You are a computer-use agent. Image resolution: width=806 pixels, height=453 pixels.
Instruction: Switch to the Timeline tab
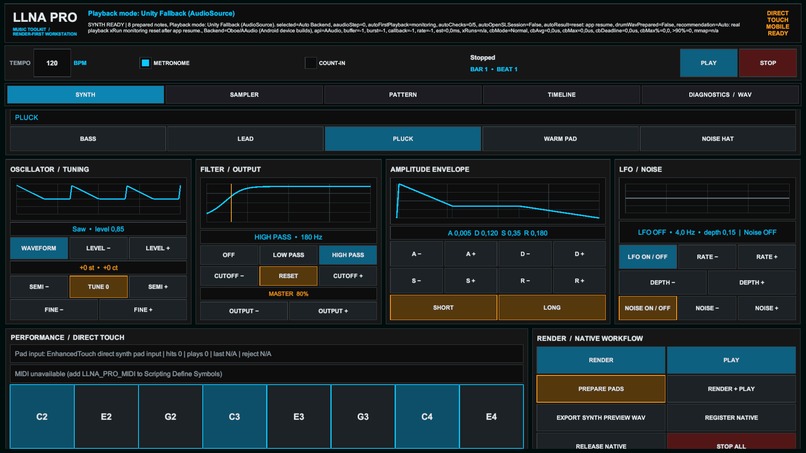coord(561,95)
